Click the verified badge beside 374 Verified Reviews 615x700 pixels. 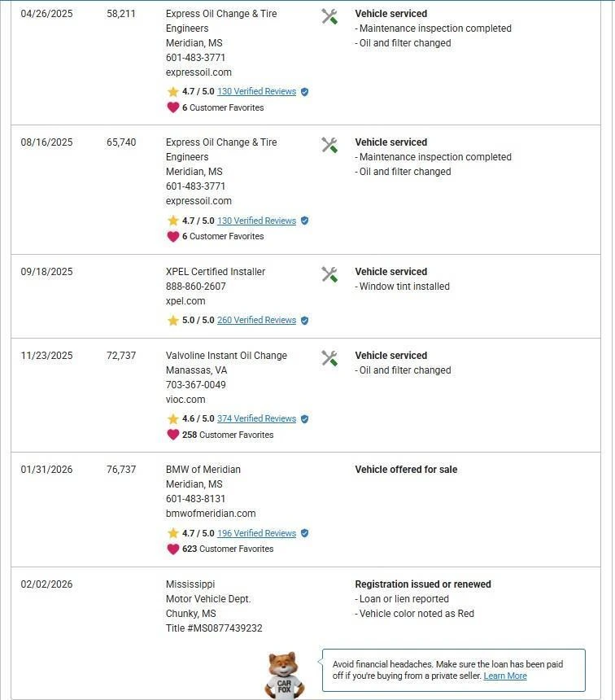tap(304, 419)
